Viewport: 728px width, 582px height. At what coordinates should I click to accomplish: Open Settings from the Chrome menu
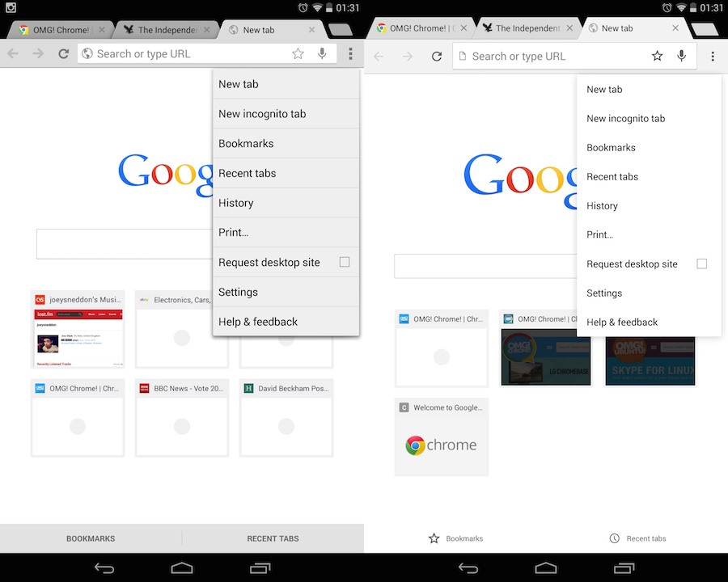[x=238, y=292]
